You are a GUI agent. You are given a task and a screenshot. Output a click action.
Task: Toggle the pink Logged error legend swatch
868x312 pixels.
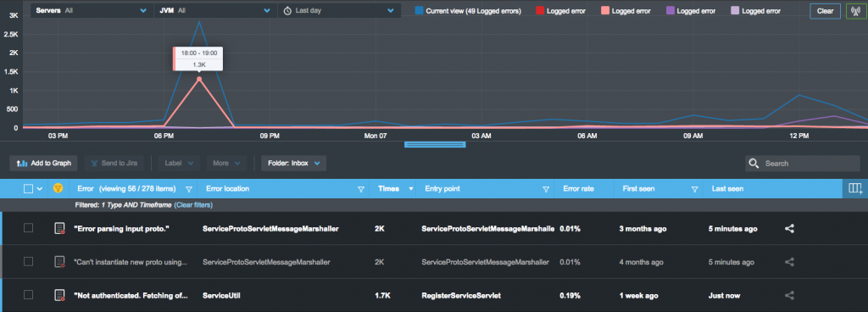605,10
